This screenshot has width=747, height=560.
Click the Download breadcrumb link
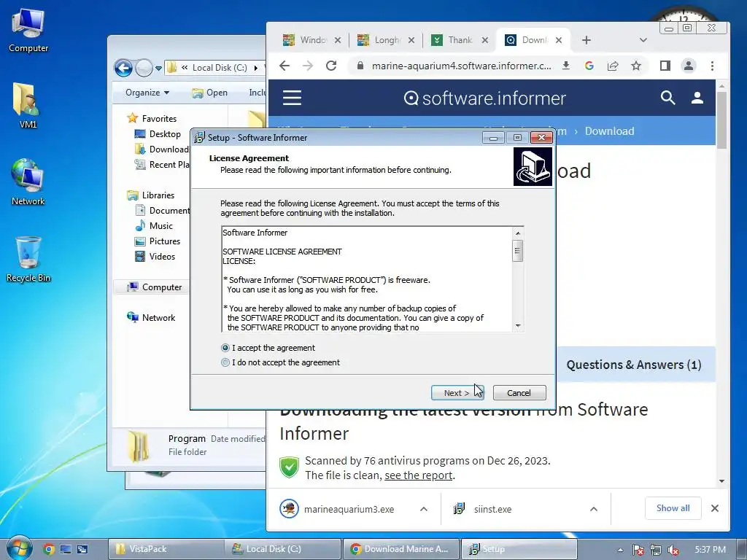point(609,131)
